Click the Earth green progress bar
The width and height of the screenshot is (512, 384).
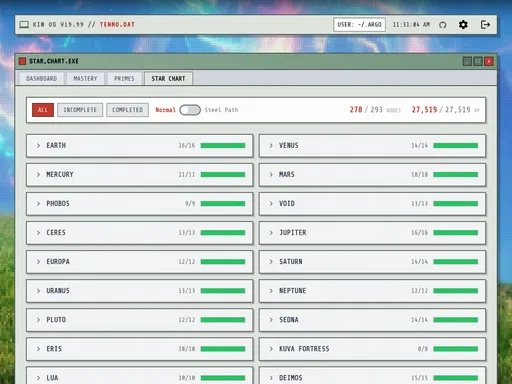(x=223, y=146)
